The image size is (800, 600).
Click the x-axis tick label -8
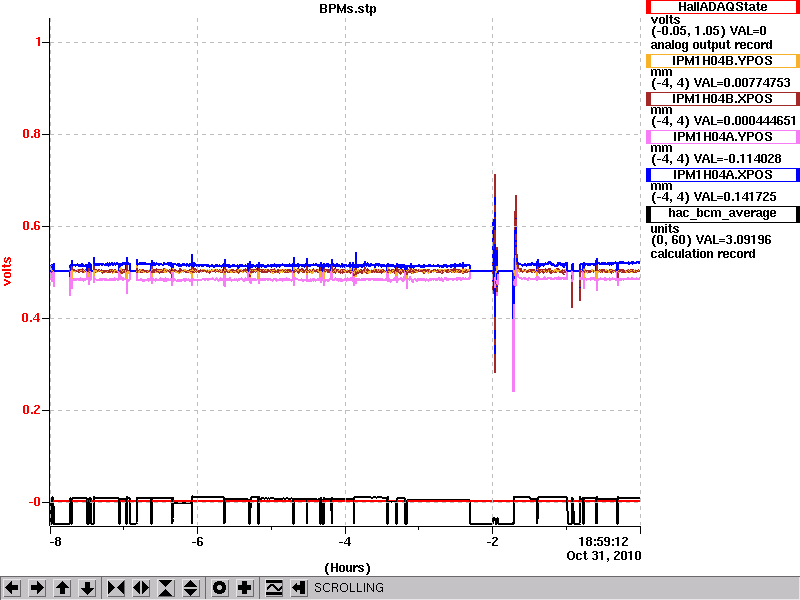(55, 542)
